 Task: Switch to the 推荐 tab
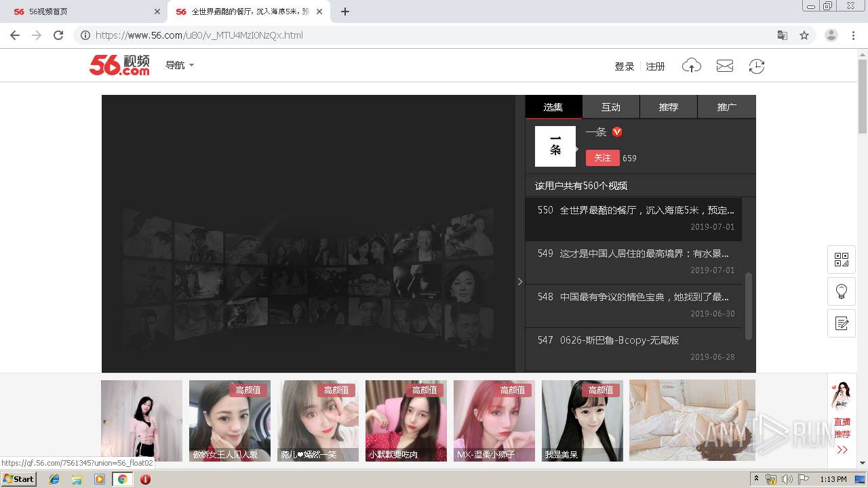click(669, 107)
